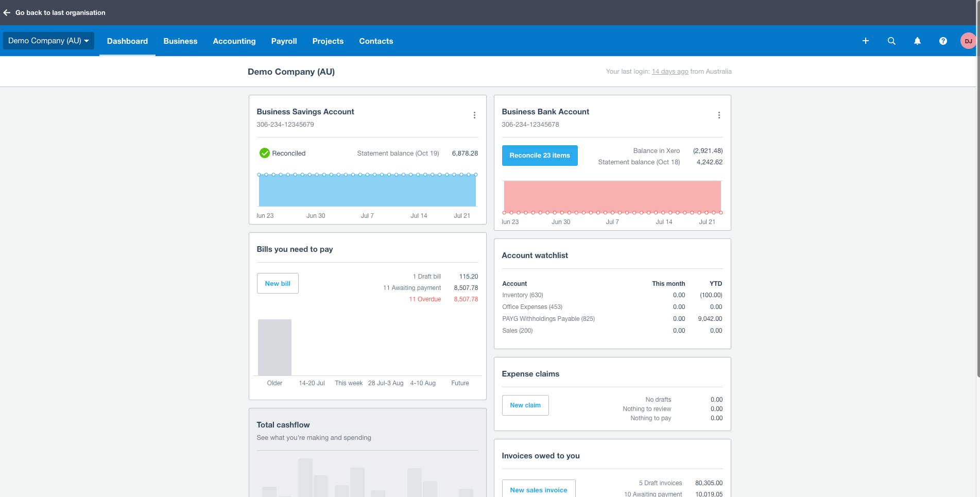The width and height of the screenshot is (980, 497).
Task: Click the Reconciled status checkmark
Action: coord(264,153)
